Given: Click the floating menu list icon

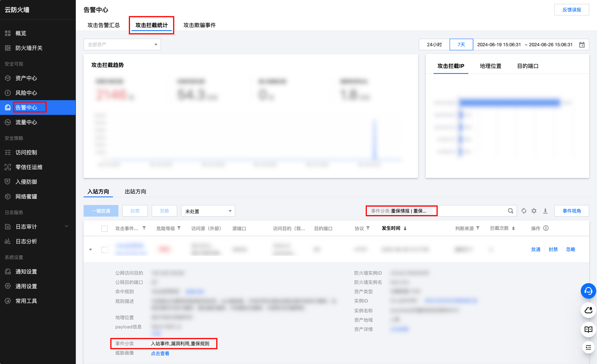Looking at the screenshot, I should click(588, 348).
